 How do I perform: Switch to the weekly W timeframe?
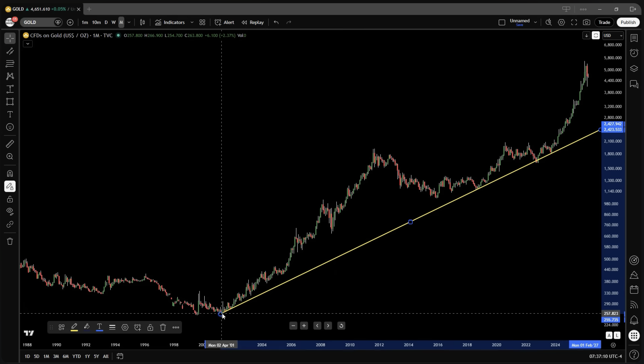(x=113, y=22)
